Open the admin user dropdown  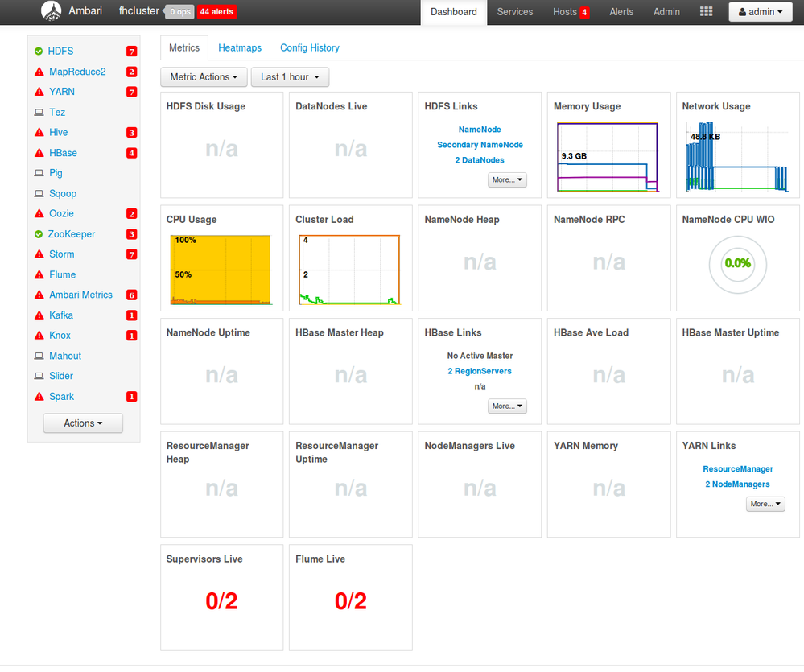pos(761,12)
